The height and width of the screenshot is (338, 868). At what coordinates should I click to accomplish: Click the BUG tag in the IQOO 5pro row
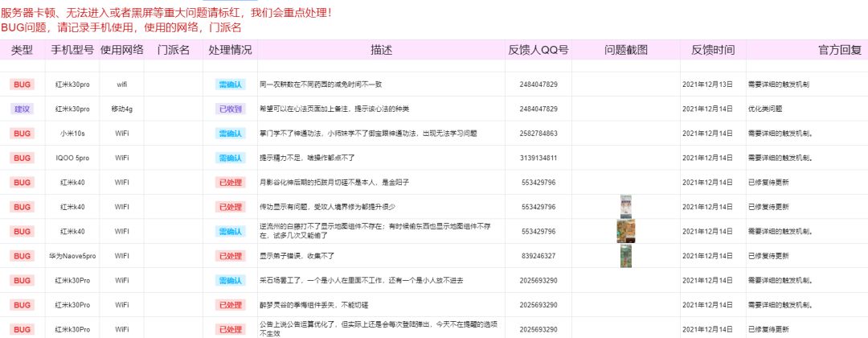click(23, 158)
